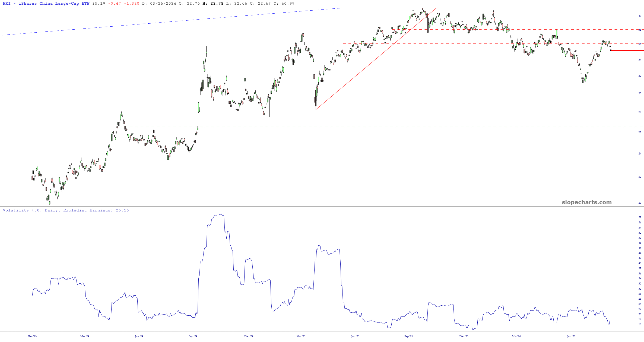The width and height of the screenshot is (644, 342).
Task: Click the Jun '25 date axis label
Action: (355, 336)
